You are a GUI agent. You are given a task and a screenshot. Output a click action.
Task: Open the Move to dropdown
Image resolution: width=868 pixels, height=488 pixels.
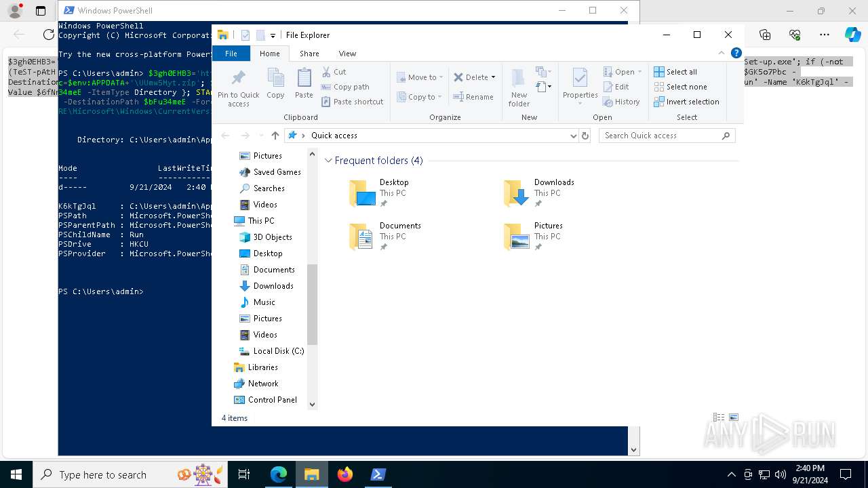420,77
